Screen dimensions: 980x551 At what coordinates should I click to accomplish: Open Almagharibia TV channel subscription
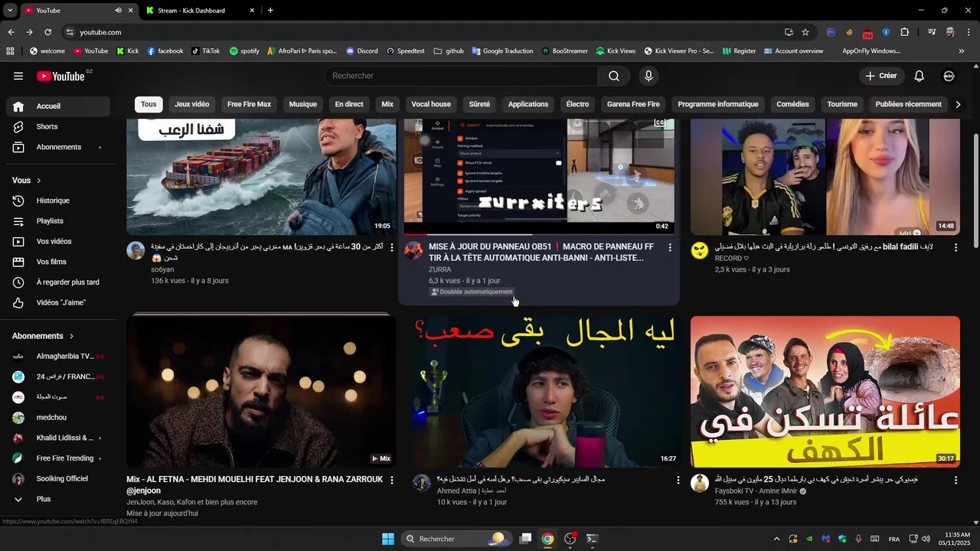(x=58, y=356)
